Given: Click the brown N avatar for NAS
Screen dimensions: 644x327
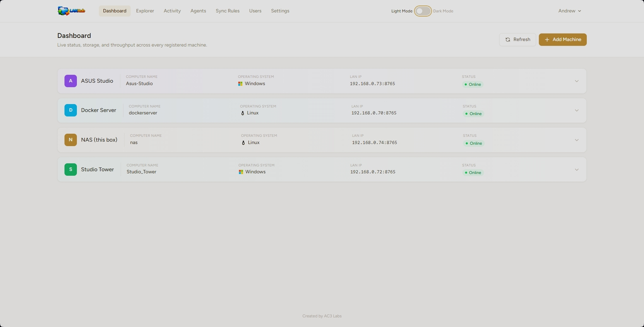Looking at the screenshot, I should [70, 140].
